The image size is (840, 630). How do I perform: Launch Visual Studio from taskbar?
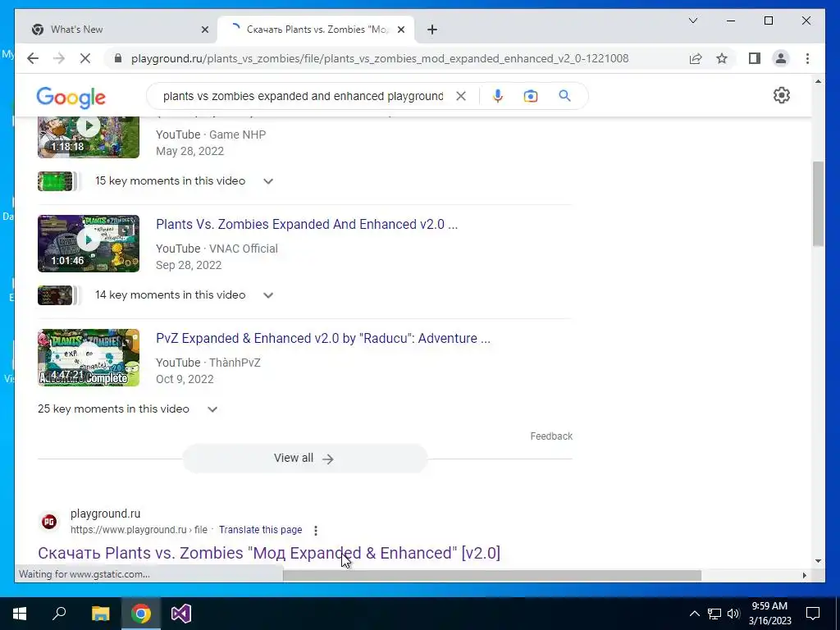pyautogui.click(x=181, y=614)
